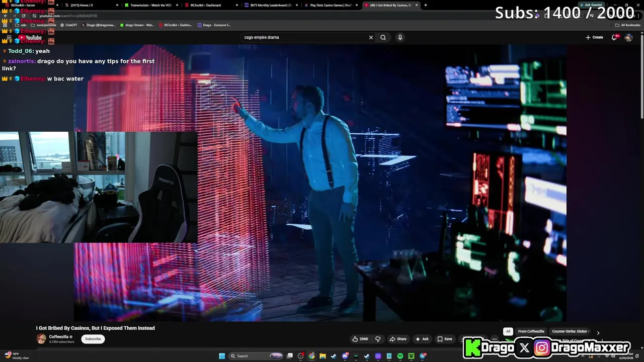The width and height of the screenshot is (644, 362).
Task: Share the Coffeezilla video
Action: 398,339
